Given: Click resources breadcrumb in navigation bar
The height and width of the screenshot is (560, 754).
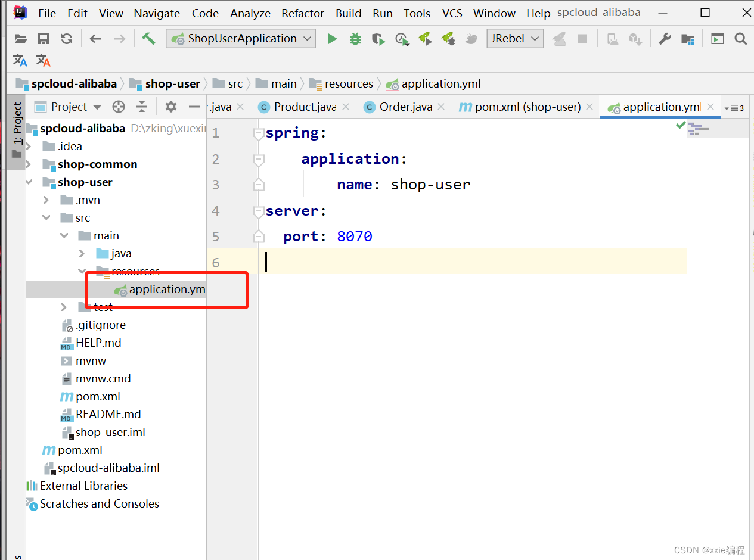Looking at the screenshot, I should point(341,83).
